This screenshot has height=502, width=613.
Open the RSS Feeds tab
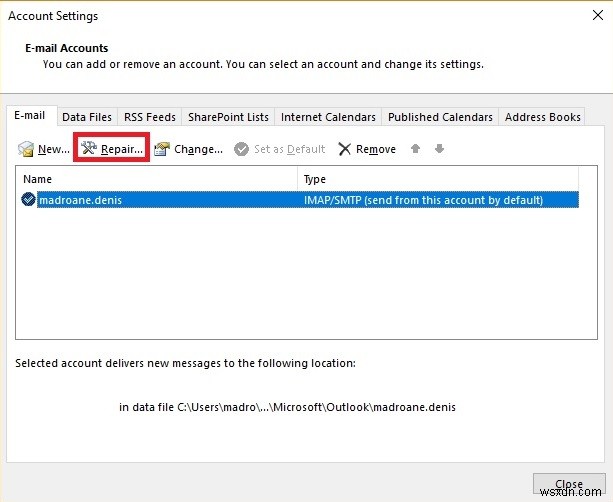click(x=150, y=117)
